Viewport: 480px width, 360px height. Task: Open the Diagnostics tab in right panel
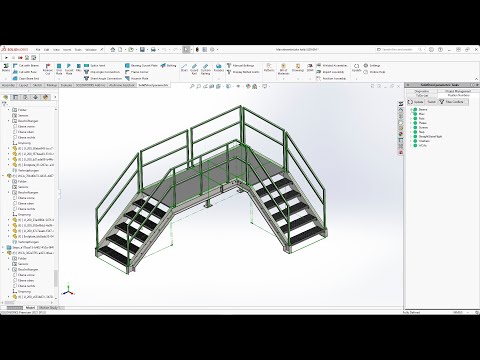click(x=422, y=91)
